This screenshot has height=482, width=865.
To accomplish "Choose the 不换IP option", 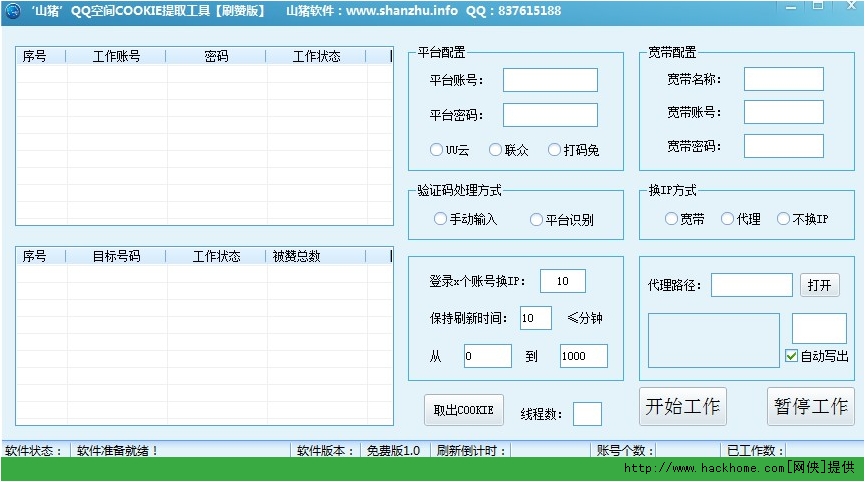I will 784,219.
